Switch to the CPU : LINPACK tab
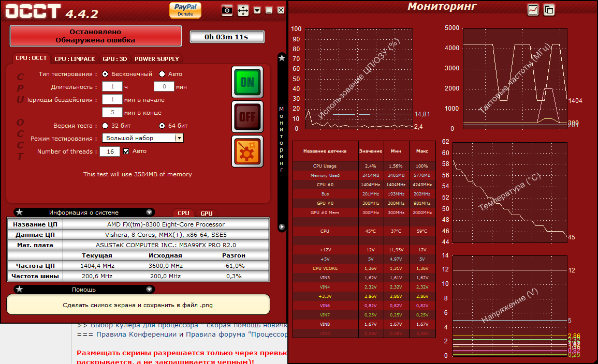Viewport: 598px width, 364px height. tap(75, 59)
